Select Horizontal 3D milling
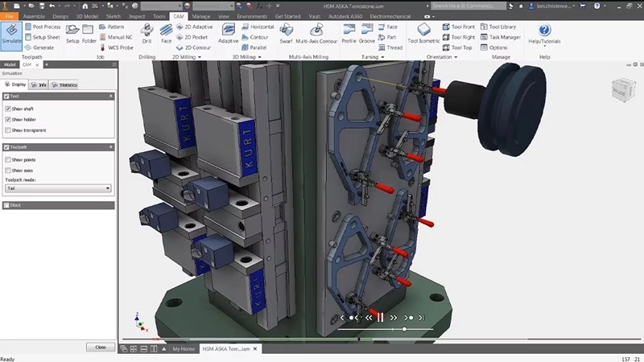The height and width of the screenshot is (362, 644). coord(258,27)
